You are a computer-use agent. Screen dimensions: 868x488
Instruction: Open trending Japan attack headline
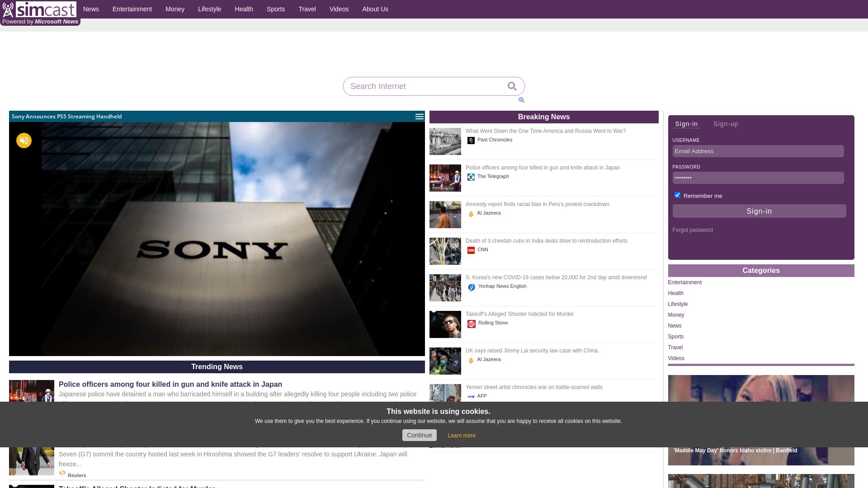[170, 385]
